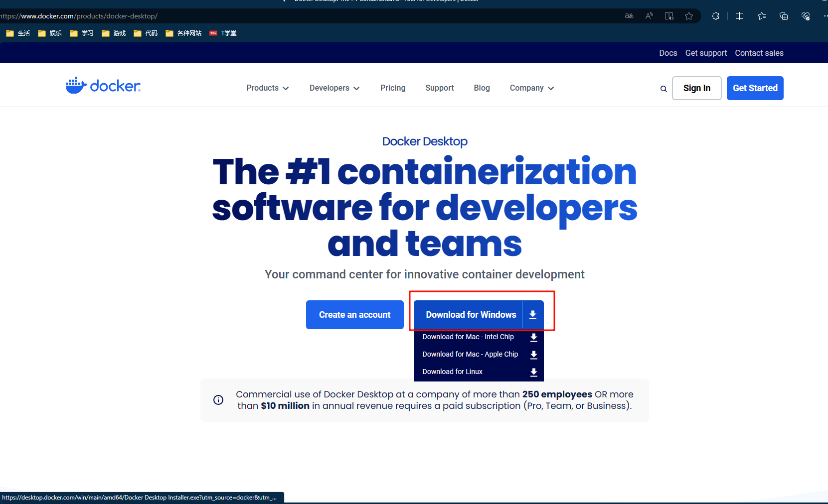Click Create an account button

[x=355, y=315]
